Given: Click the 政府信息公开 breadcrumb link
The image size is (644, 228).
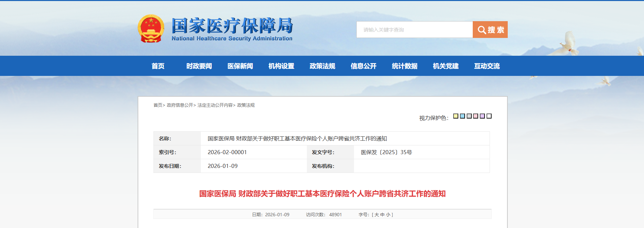Looking at the screenshot, I should [180, 105].
